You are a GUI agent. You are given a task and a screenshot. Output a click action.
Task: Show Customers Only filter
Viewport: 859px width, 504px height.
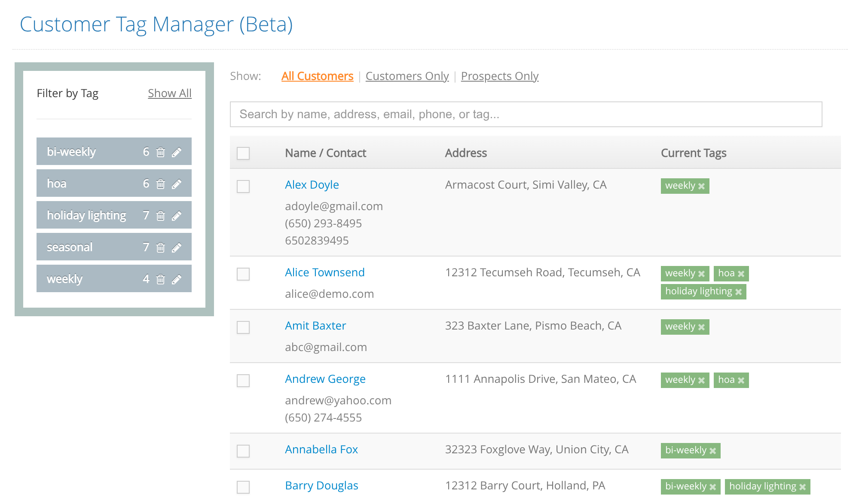(407, 76)
